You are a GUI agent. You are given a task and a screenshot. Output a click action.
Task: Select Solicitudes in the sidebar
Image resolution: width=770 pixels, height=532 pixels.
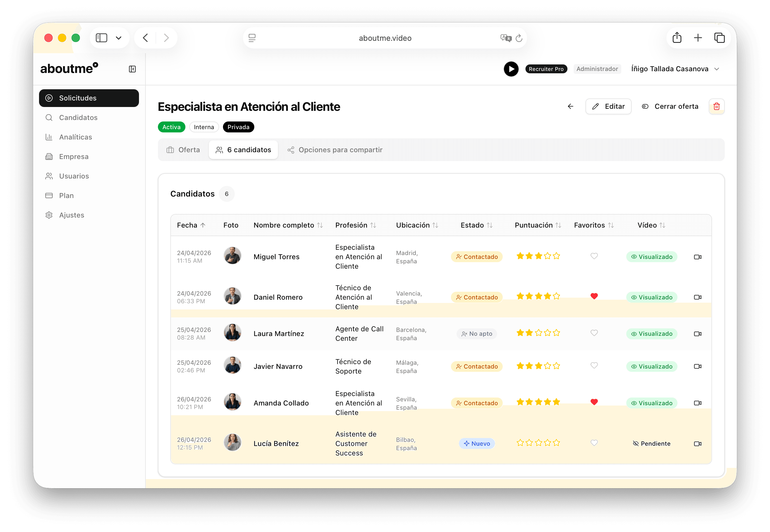tap(89, 98)
